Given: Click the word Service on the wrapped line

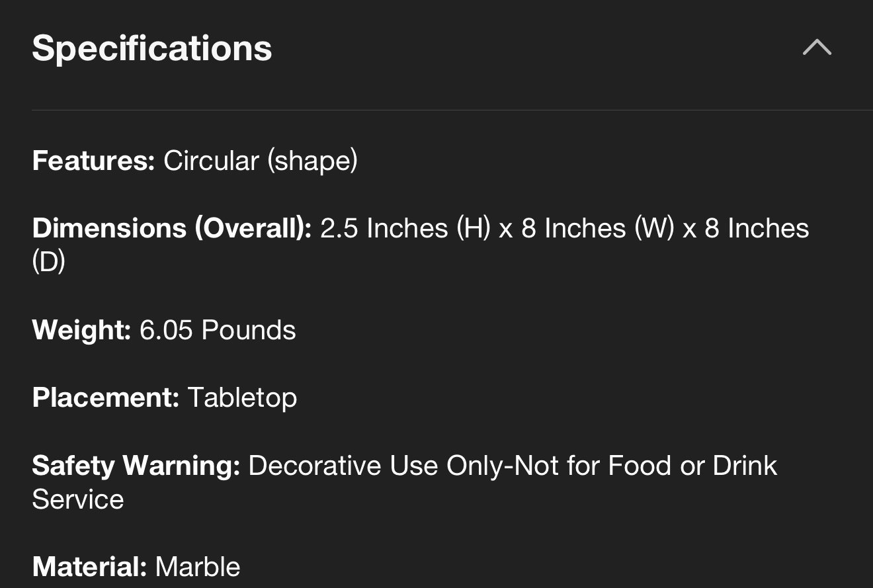Looking at the screenshot, I should [78, 499].
